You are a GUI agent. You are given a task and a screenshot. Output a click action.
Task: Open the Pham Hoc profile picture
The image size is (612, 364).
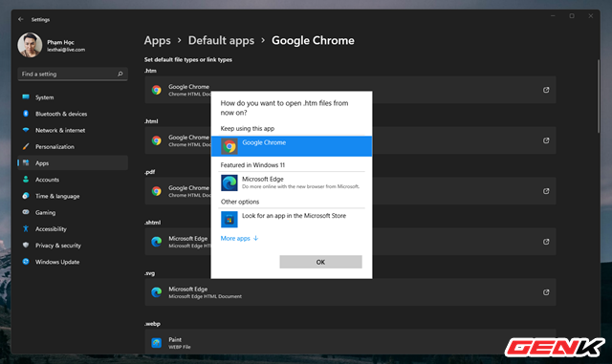[30, 45]
